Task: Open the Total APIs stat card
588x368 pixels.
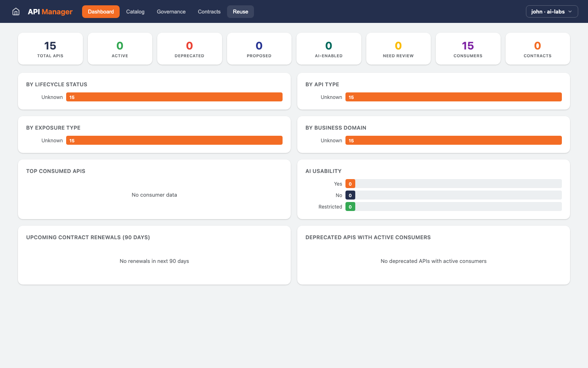Action: [50, 48]
